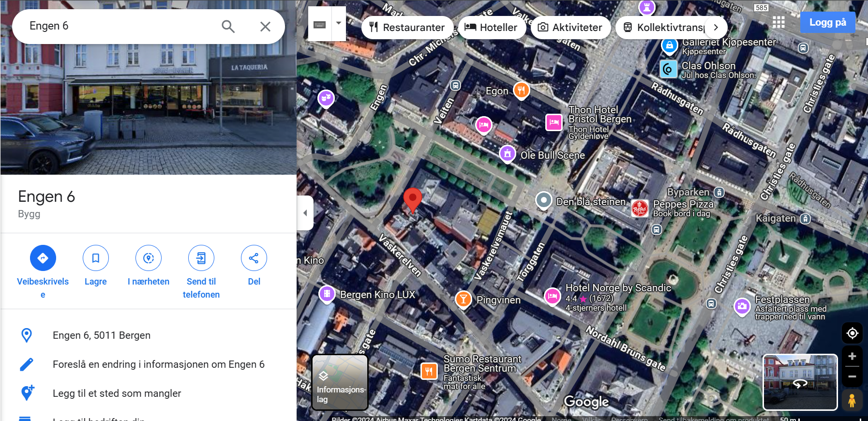The height and width of the screenshot is (421, 868).
Task: Select the Restauranter category chip
Action: click(407, 28)
